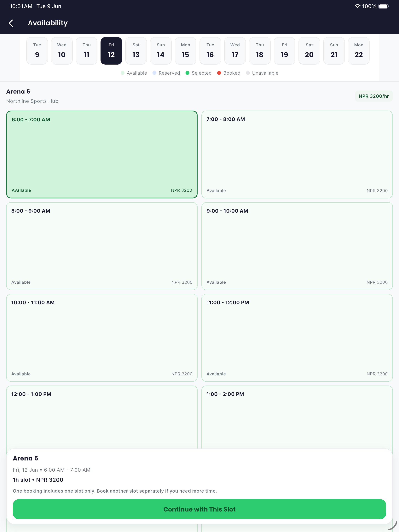Choose the 12:00 - 1:00 PM slot
This screenshot has height=532, width=399.
pyautogui.click(x=102, y=417)
